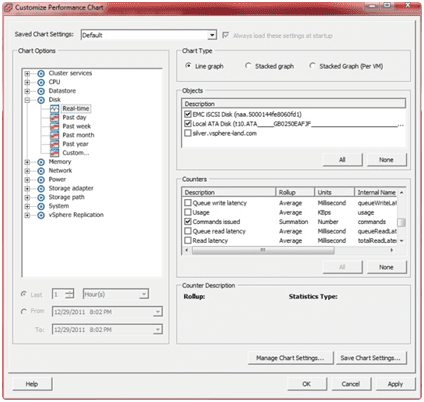Select the Past month chart icon
This screenshot has height=402, width=424.
54,135
